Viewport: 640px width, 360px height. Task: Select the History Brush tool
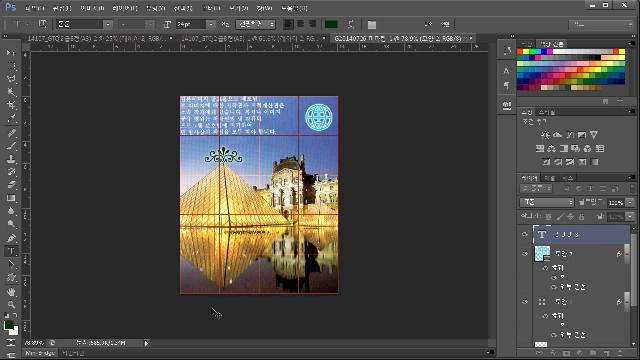[11, 172]
